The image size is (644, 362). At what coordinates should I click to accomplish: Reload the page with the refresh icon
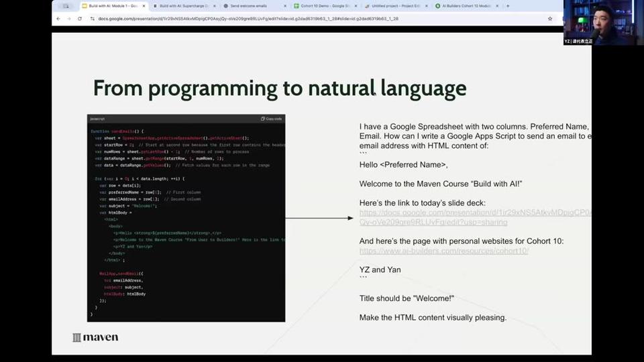(80, 19)
